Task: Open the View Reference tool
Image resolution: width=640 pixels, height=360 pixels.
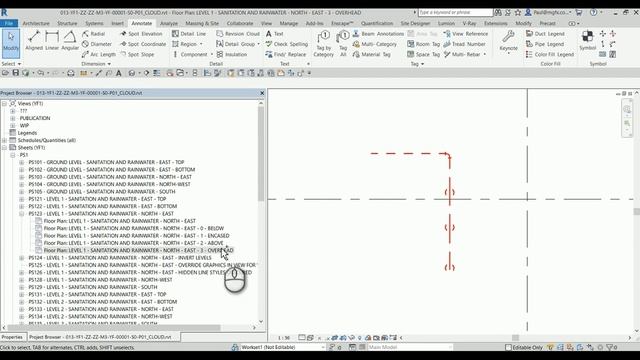Action: [466, 33]
